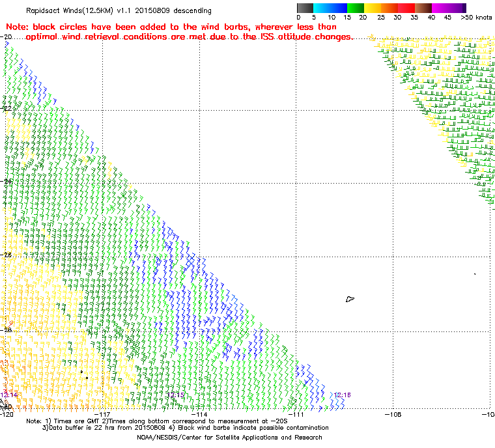The width and height of the screenshot is (495, 448).
Task: Click the brown 35–40 knots scale segment
Action: point(423,8)
